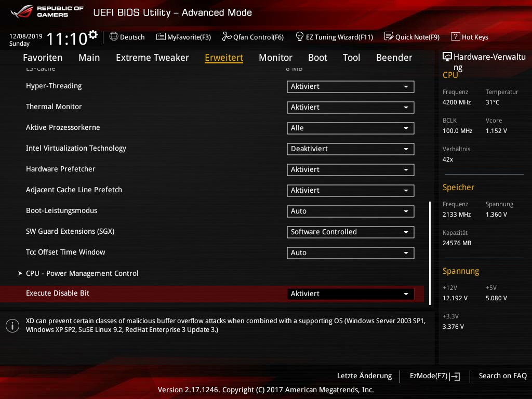The width and height of the screenshot is (532, 399).
Task: Switch to Main tab
Action: click(89, 57)
